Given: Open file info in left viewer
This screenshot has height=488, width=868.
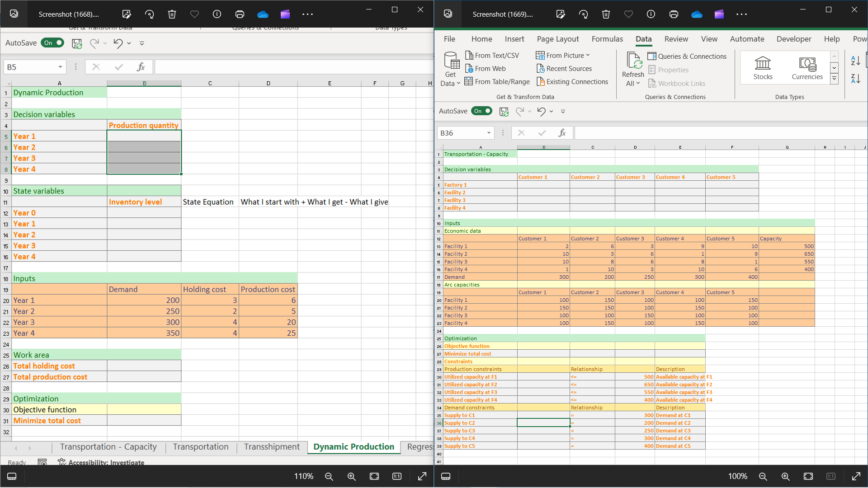Looking at the screenshot, I should click(x=217, y=14).
